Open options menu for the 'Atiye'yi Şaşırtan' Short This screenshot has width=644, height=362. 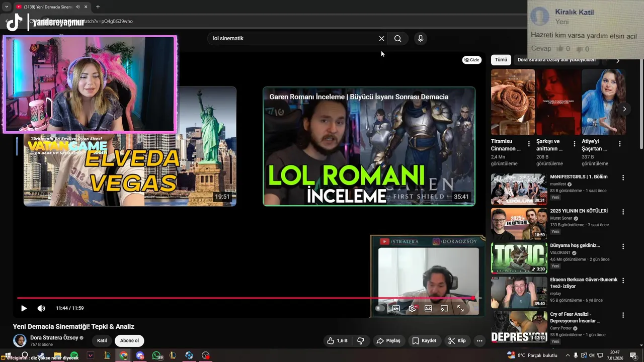620,144
